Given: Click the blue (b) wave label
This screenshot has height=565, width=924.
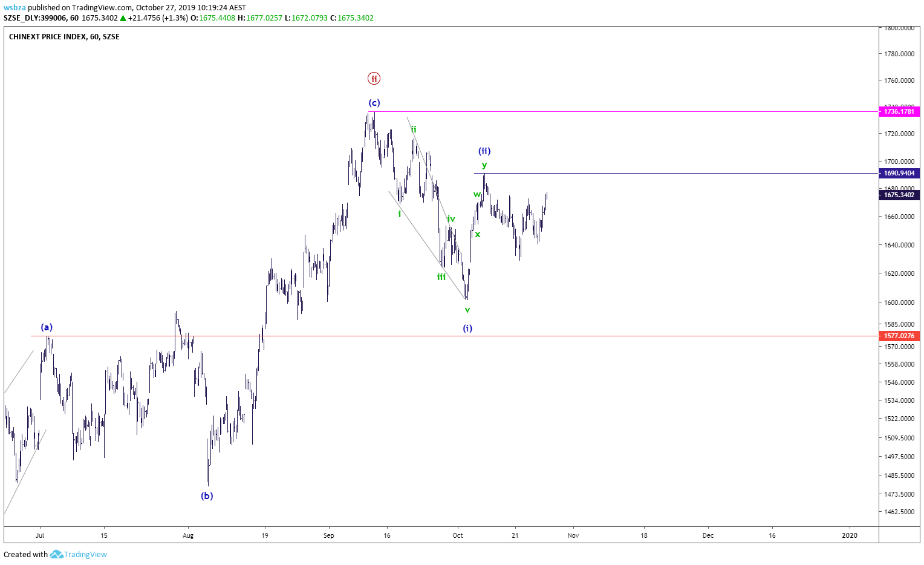Looking at the screenshot, I should 207,496.
